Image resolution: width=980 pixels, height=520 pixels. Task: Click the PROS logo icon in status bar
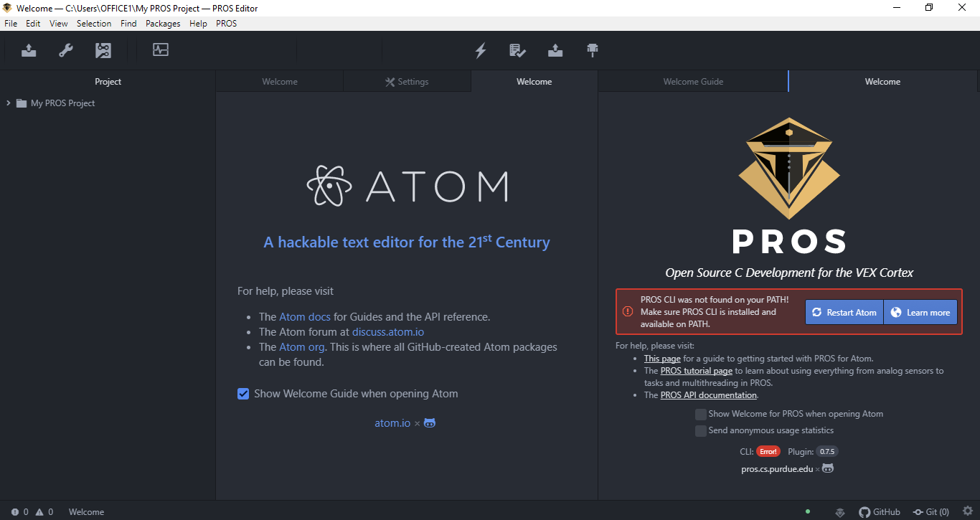[x=840, y=512]
